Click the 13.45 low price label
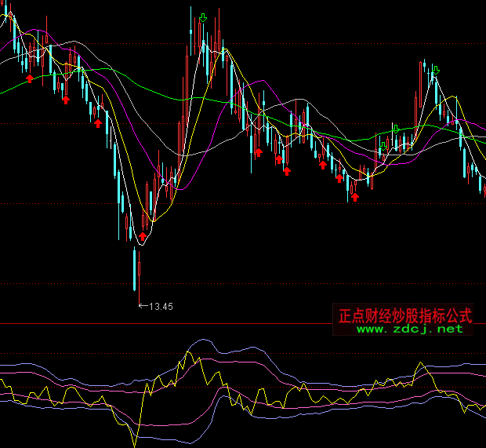The image size is (486, 448). pyautogui.click(x=160, y=306)
